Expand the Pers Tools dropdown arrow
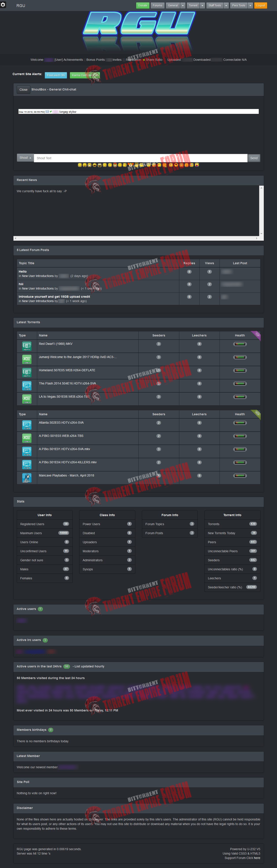Image resolution: width=277 pixels, height=868 pixels. (250, 5)
